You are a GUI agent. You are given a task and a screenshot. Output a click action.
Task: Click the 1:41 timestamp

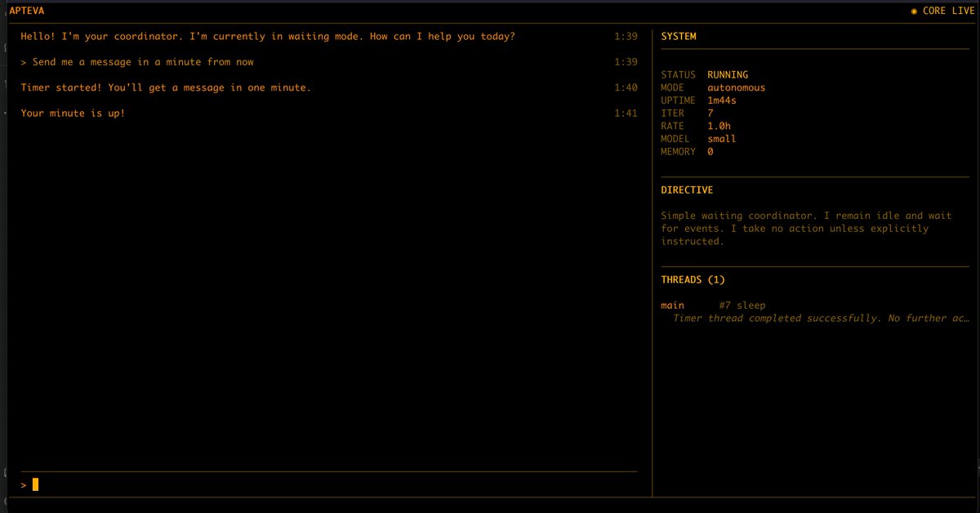[x=626, y=113]
